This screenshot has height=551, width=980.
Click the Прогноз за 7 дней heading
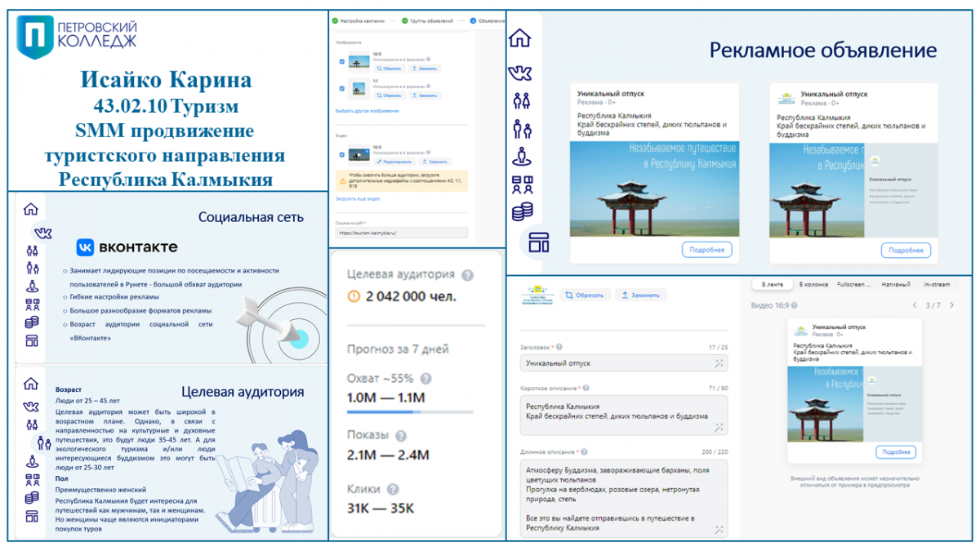coord(398,349)
